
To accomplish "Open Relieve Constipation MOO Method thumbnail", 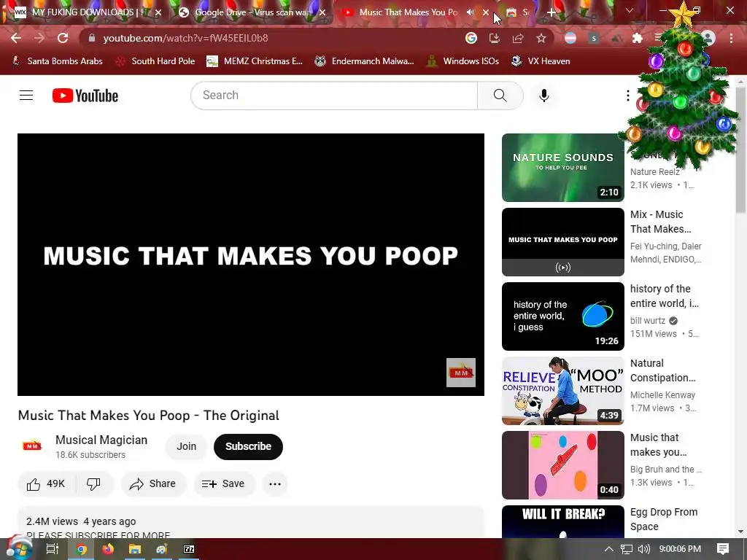I will (x=562, y=391).
